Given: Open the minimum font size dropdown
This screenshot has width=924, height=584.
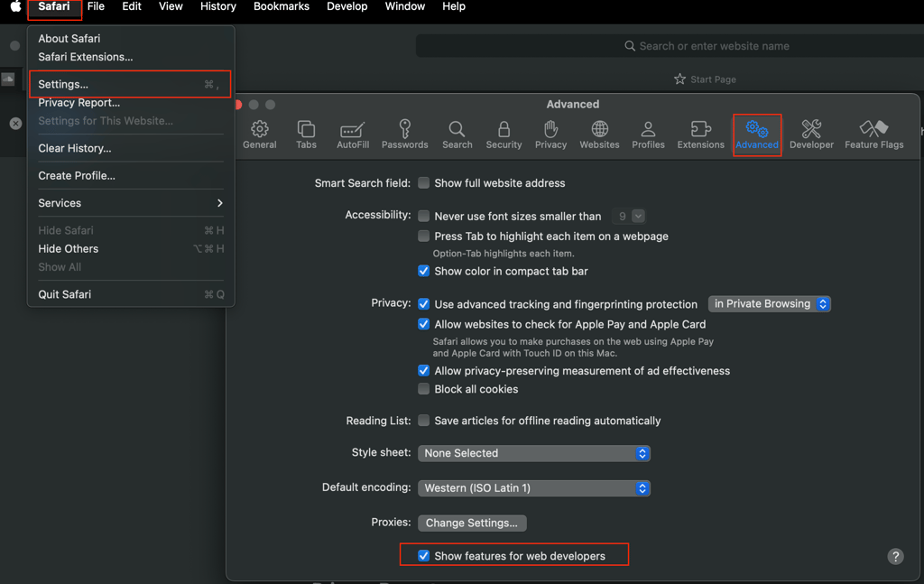Looking at the screenshot, I should point(628,217).
